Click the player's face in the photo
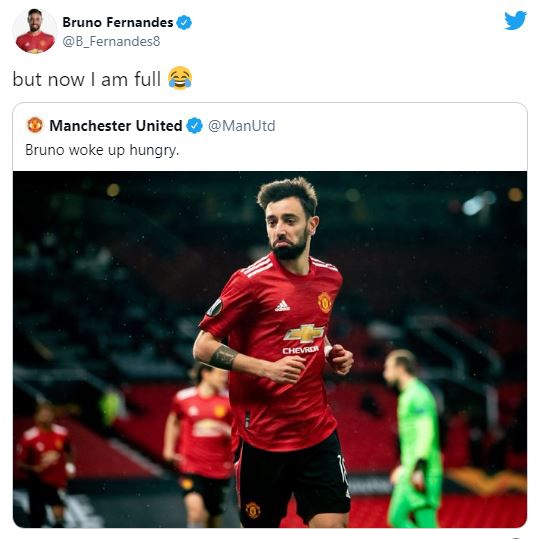This screenshot has width=536, height=539. pos(287,229)
